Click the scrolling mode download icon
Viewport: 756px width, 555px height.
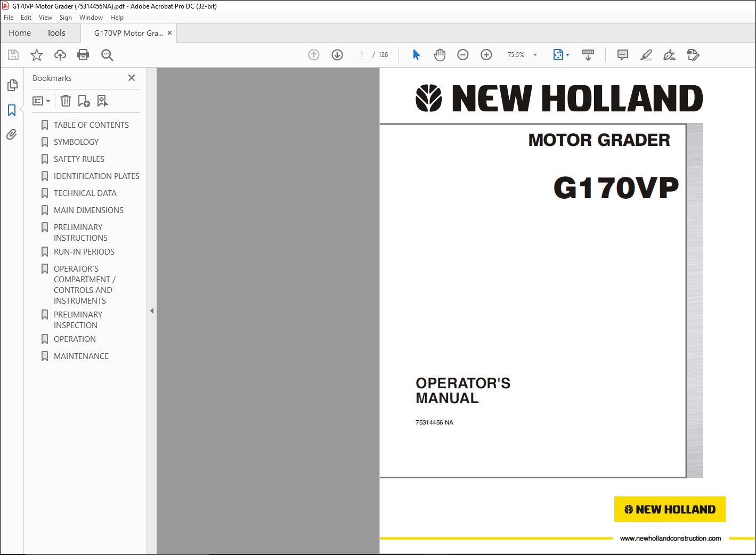tap(588, 55)
